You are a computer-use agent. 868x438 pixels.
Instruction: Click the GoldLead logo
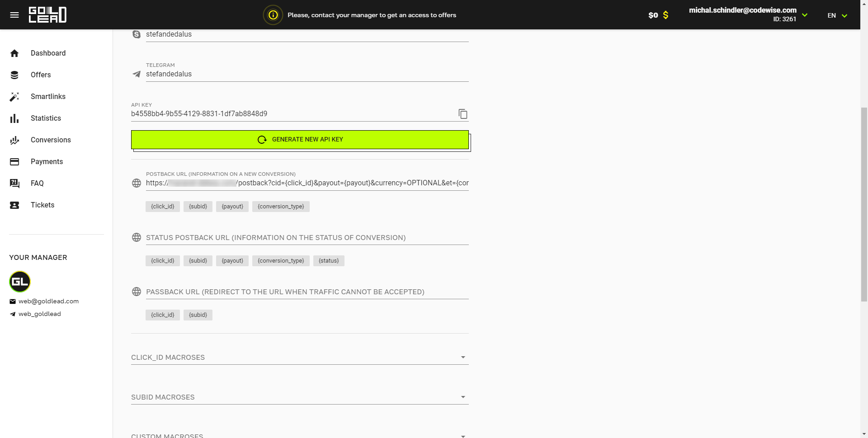click(47, 15)
